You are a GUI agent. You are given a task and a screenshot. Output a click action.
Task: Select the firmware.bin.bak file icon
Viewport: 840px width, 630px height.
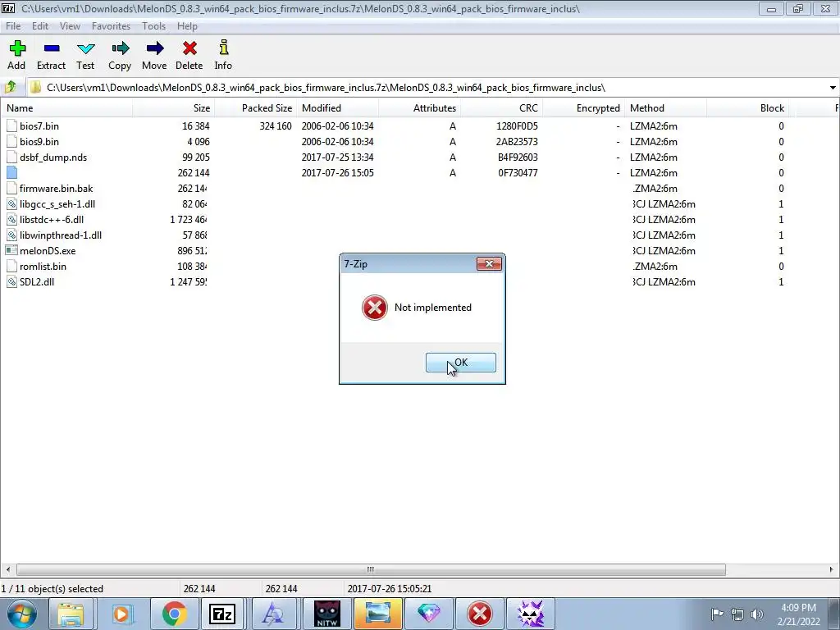(x=11, y=188)
